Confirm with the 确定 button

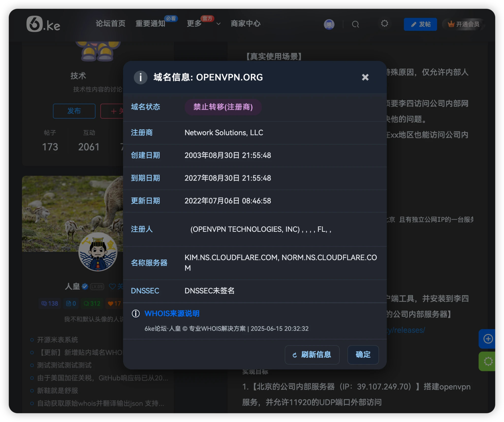pos(363,354)
